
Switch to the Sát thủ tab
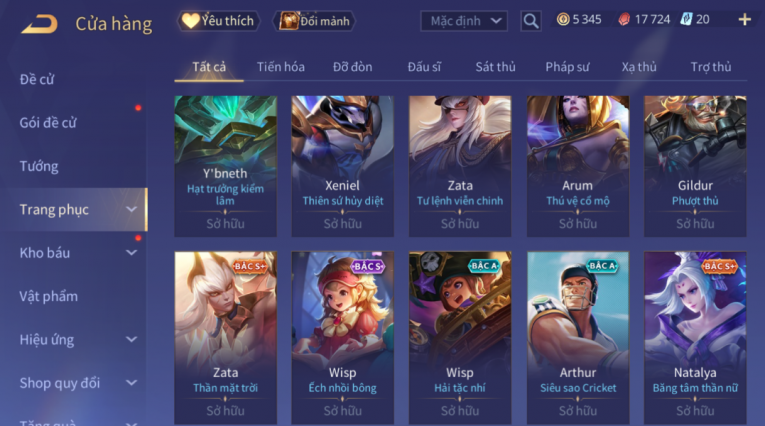(x=495, y=67)
